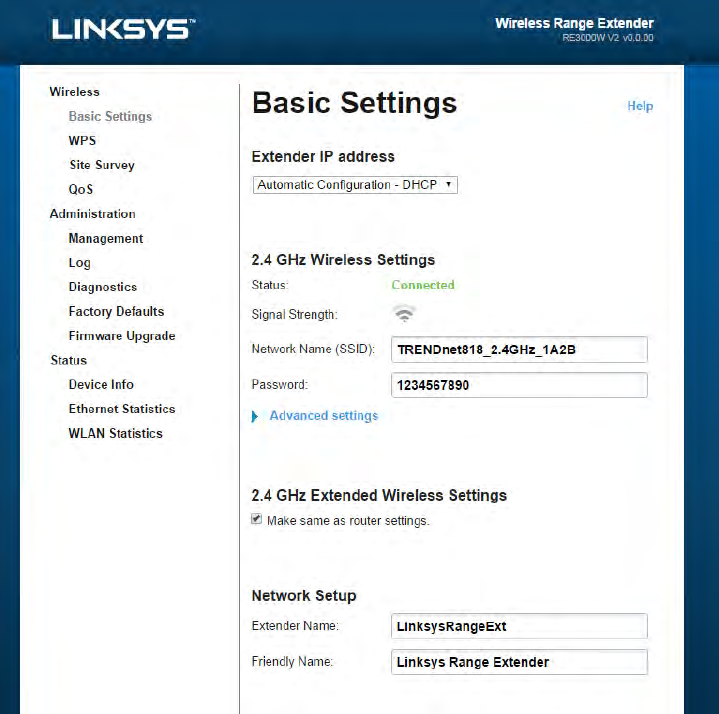Go to Factory Defaults
Image resolution: width=719 pixels, height=714 pixels.
tap(116, 311)
